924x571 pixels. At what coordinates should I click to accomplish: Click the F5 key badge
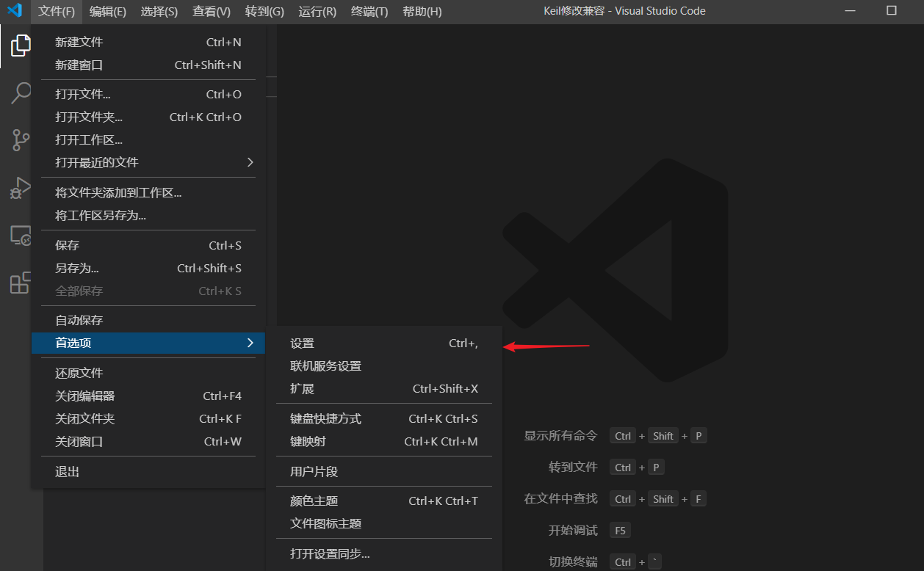(620, 531)
